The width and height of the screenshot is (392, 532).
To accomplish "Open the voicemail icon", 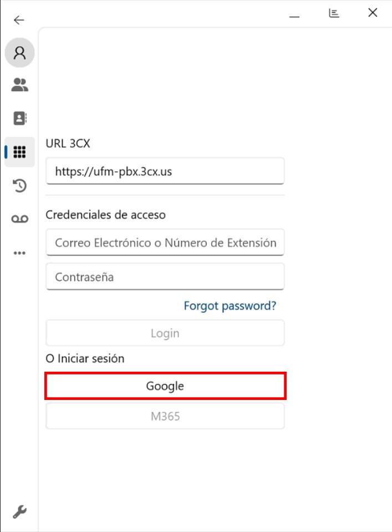I will click(20, 219).
